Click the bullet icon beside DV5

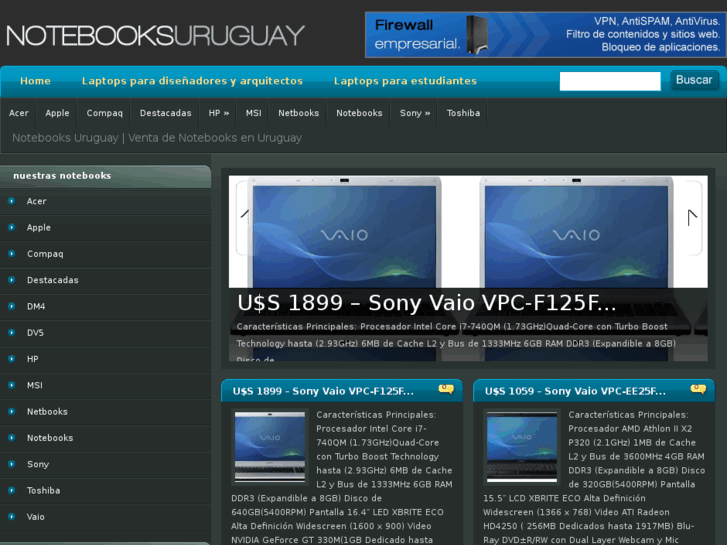(x=12, y=333)
